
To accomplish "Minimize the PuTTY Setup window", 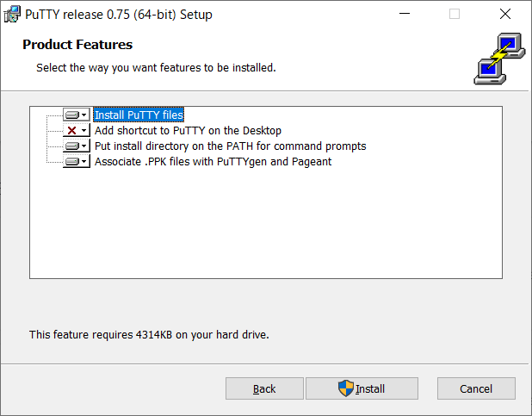I will click(405, 14).
